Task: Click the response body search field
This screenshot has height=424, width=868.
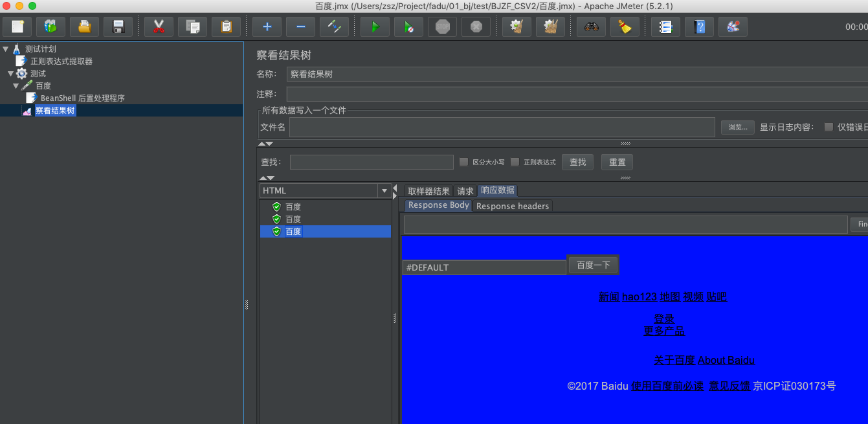Action: tap(625, 225)
